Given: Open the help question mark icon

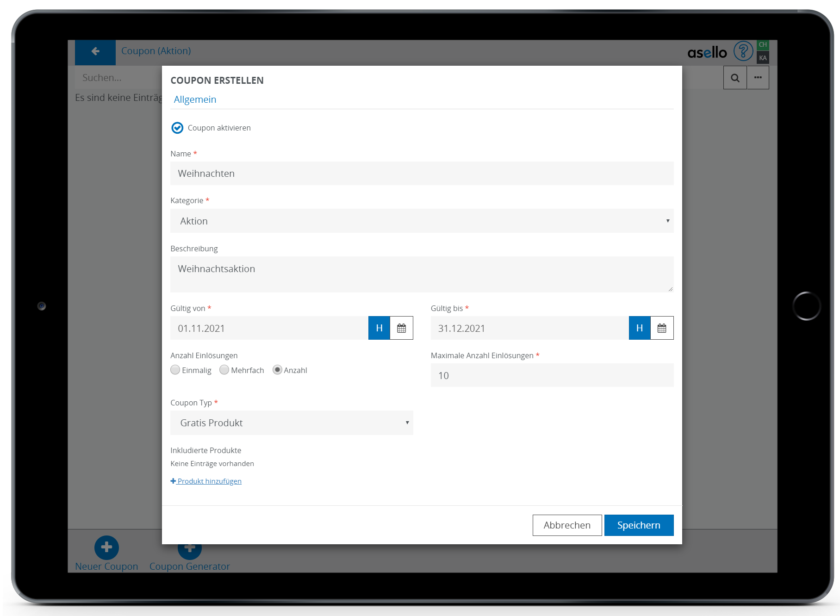Looking at the screenshot, I should click(743, 51).
